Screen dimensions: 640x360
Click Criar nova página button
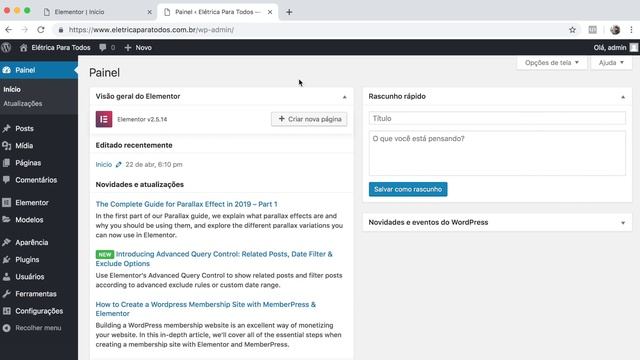point(309,119)
